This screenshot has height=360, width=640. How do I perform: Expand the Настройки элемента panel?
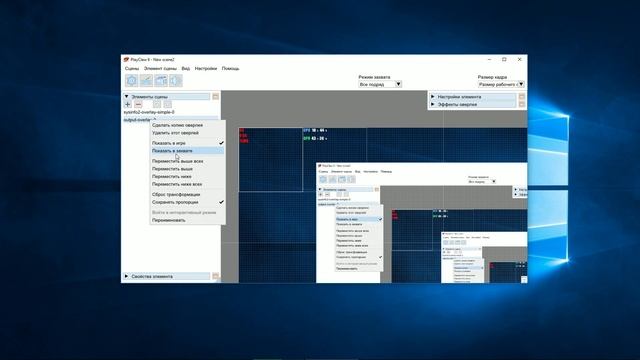click(x=433, y=97)
